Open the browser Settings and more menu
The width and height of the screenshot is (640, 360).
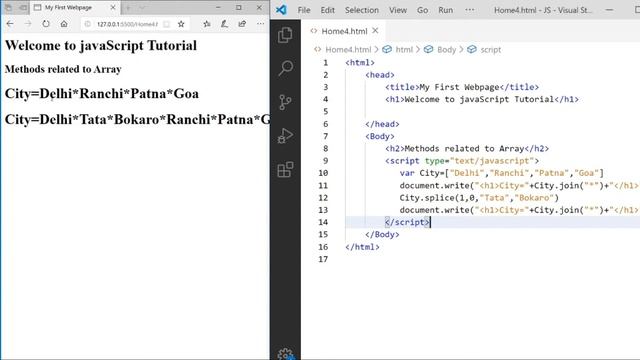click(260, 24)
